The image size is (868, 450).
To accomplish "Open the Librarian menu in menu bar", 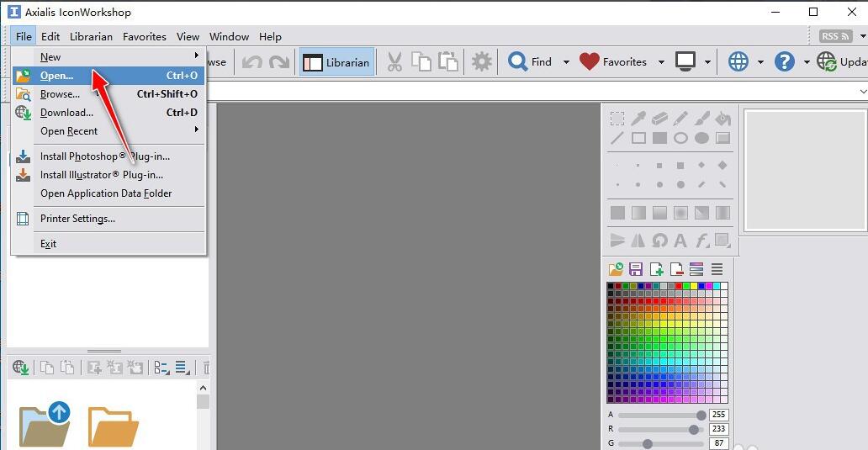I will pos(91,36).
